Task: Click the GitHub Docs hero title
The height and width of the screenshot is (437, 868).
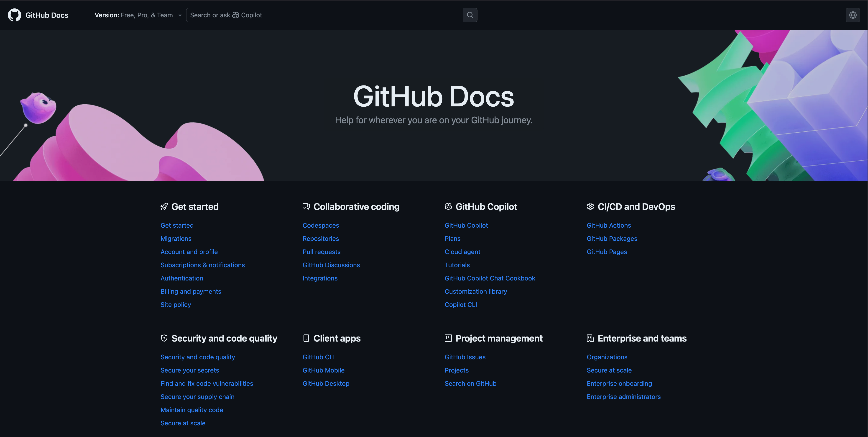Action: click(434, 96)
